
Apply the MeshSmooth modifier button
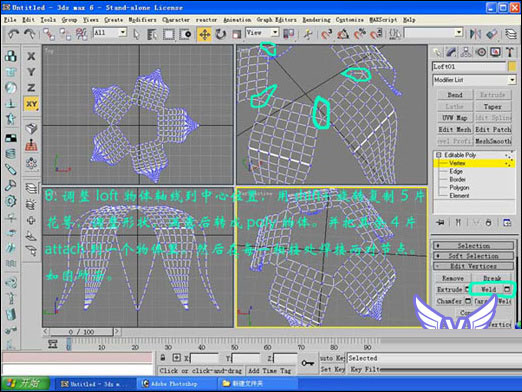tap(493, 141)
